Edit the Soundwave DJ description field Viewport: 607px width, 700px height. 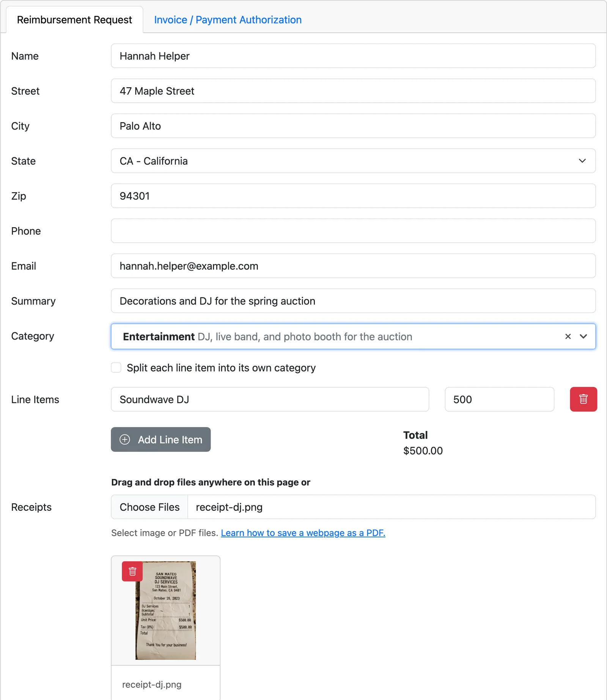pyautogui.click(x=270, y=399)
